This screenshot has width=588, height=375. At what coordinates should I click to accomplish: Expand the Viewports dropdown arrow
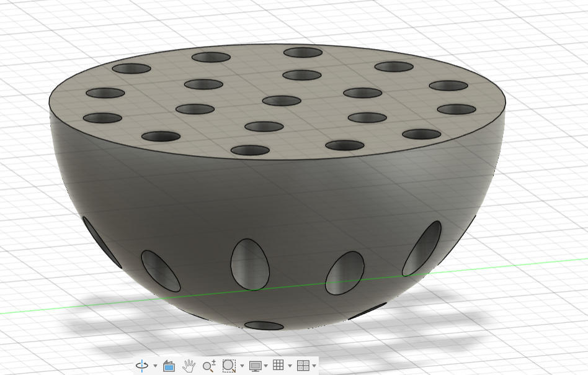[x=314, y=366]
